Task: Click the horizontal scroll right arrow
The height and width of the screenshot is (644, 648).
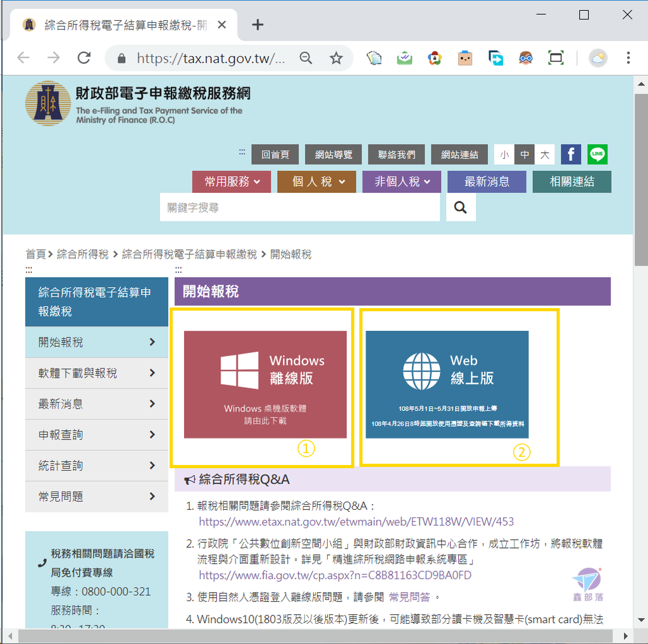Action: [x=626, y=636]
